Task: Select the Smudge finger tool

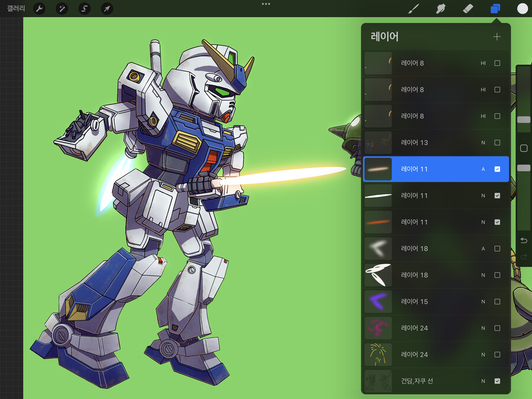Action: [x=440, y=9]
